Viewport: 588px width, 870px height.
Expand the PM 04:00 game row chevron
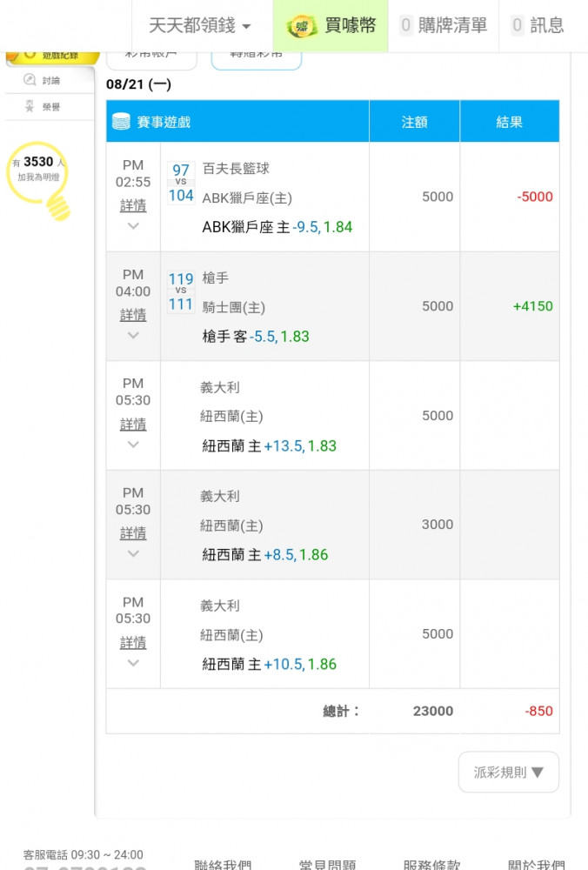(133, 335)
